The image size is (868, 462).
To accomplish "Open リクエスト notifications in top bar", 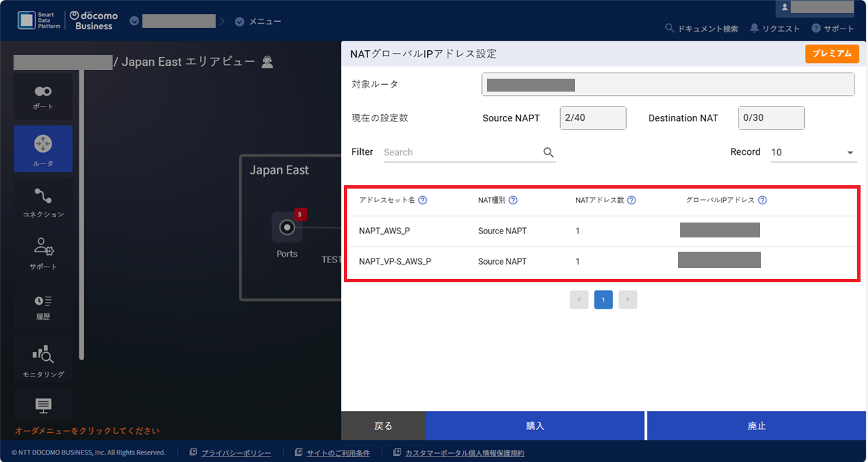I will pos(774,28).
